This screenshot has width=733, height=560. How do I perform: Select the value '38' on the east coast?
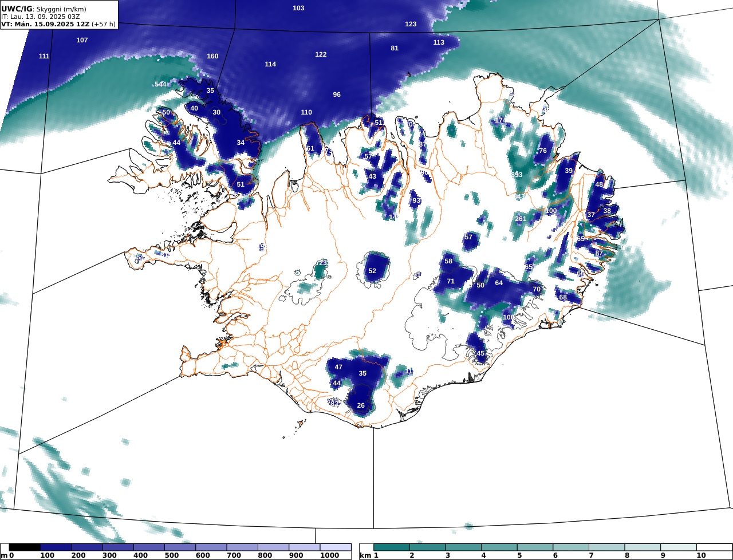pyautogui.click(x=607, y=211)
